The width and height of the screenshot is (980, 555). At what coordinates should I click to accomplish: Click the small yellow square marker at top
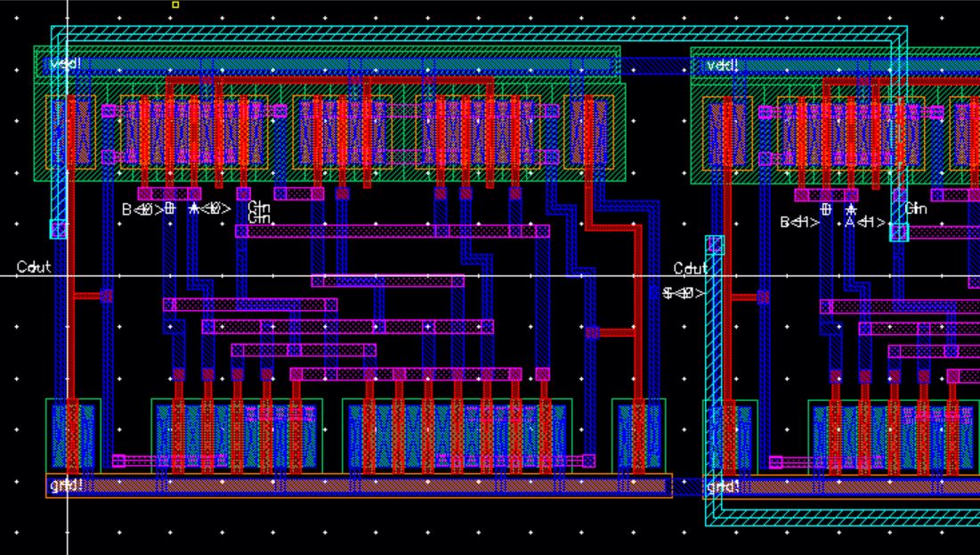coord(175,5)
